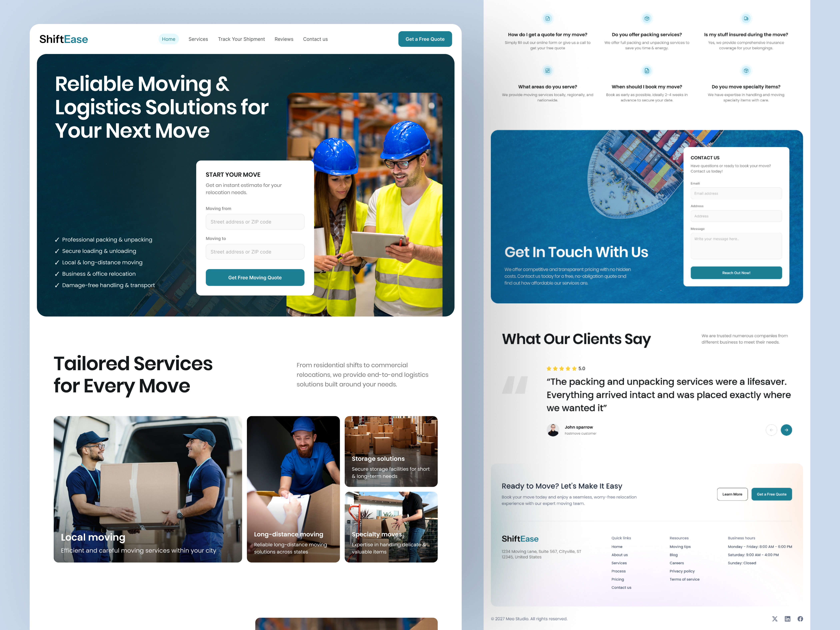Click the right arrow to view next testimonial

[786, 430]
